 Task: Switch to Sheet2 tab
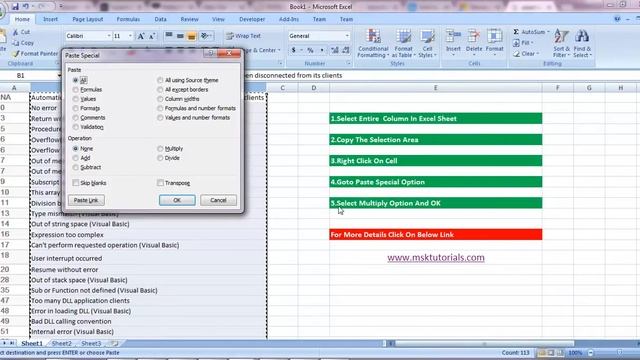tap(62, 344)
